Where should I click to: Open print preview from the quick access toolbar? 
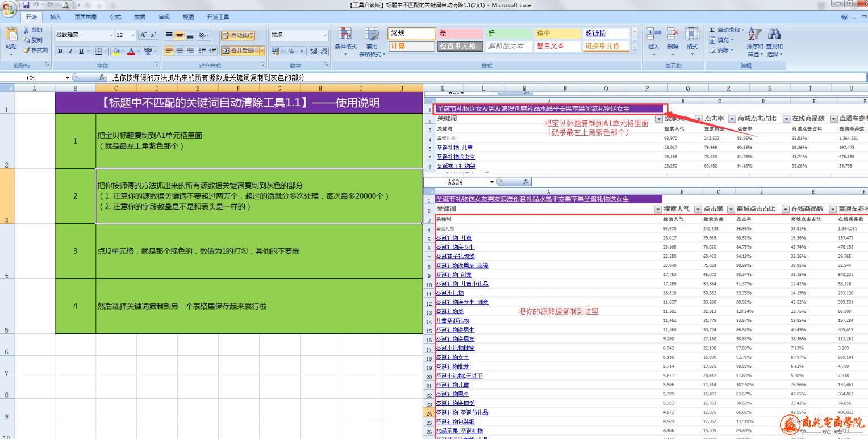[x=65, y=5]
